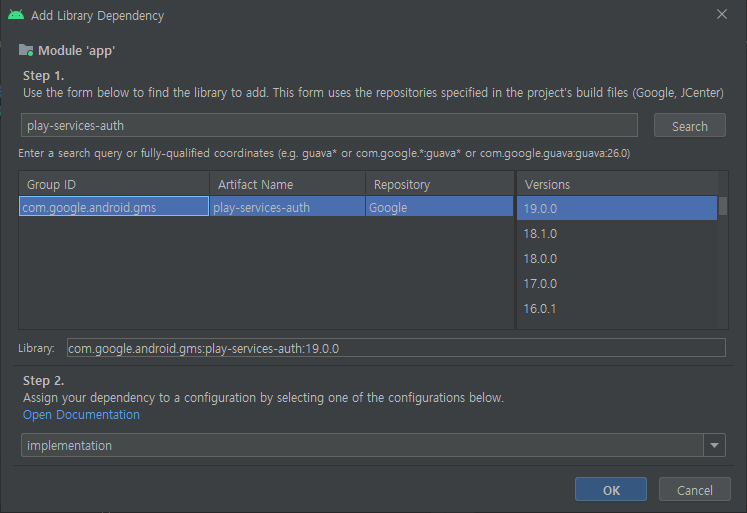747x513 pixels.
Task: Click the Android logo icon in title bar
Action: point(16,15)
